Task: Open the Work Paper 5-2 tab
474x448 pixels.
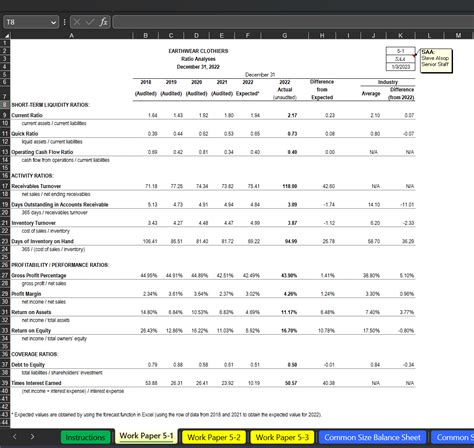Action: pyautogui.click(x=214, y=437)
